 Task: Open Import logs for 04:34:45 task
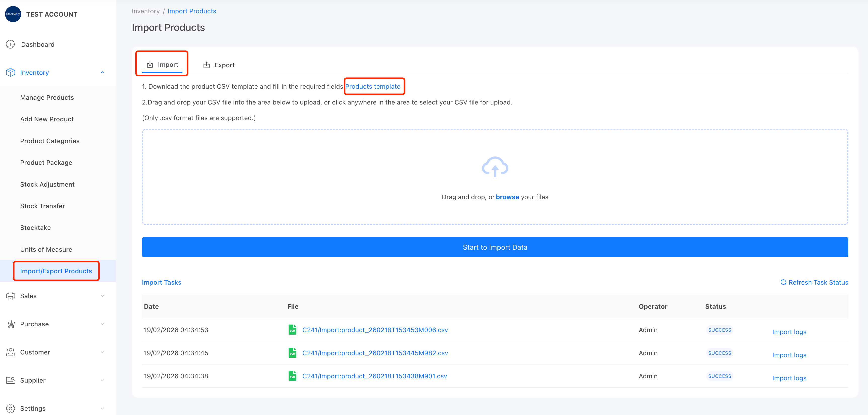coord(789,355)
